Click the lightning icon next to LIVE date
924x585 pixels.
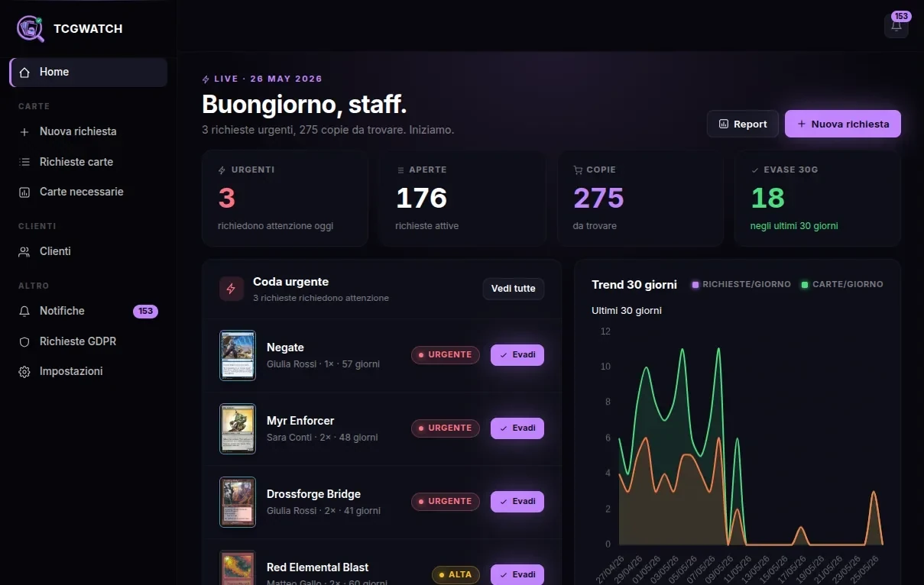click(206, 79)
